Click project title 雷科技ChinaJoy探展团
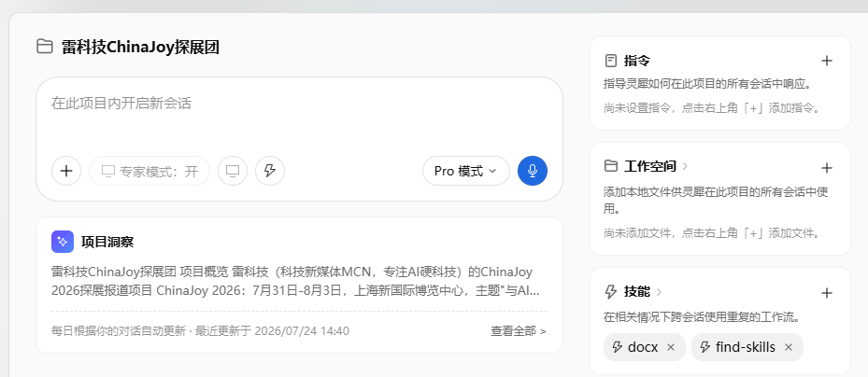868x377 pixels. [x=140, y=47]
